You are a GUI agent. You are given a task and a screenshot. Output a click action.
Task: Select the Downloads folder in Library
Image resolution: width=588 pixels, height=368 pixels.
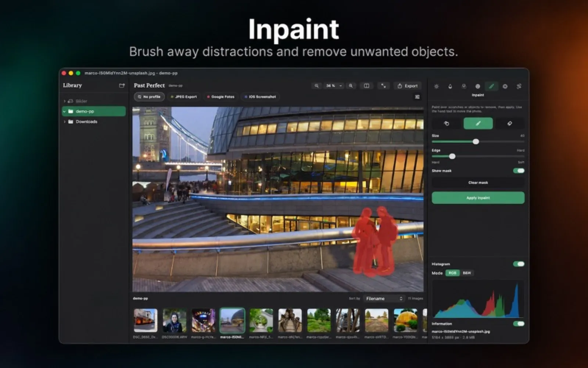pyautogui.click(x=94, y=122)
